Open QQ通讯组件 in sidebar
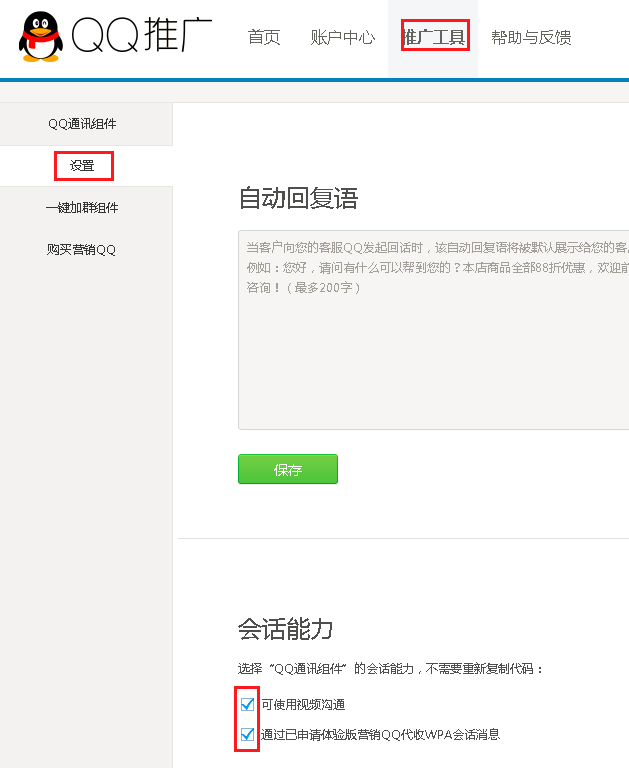Image resolution: width=629 pixels, height=768 pixels. point(82,124)
